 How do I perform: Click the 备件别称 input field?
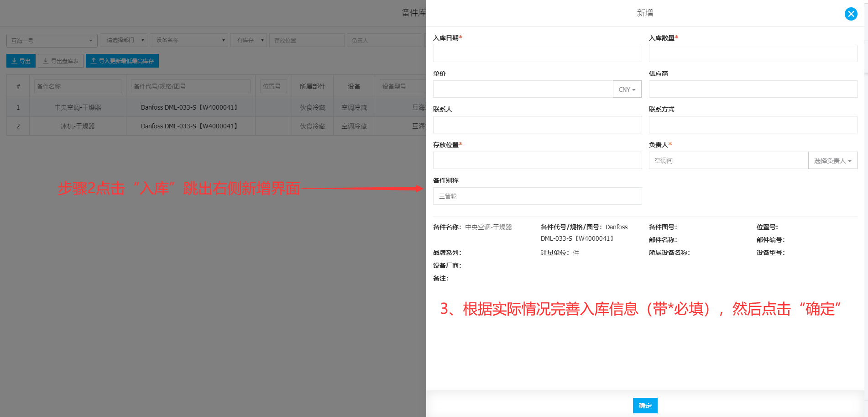point(537,196)
